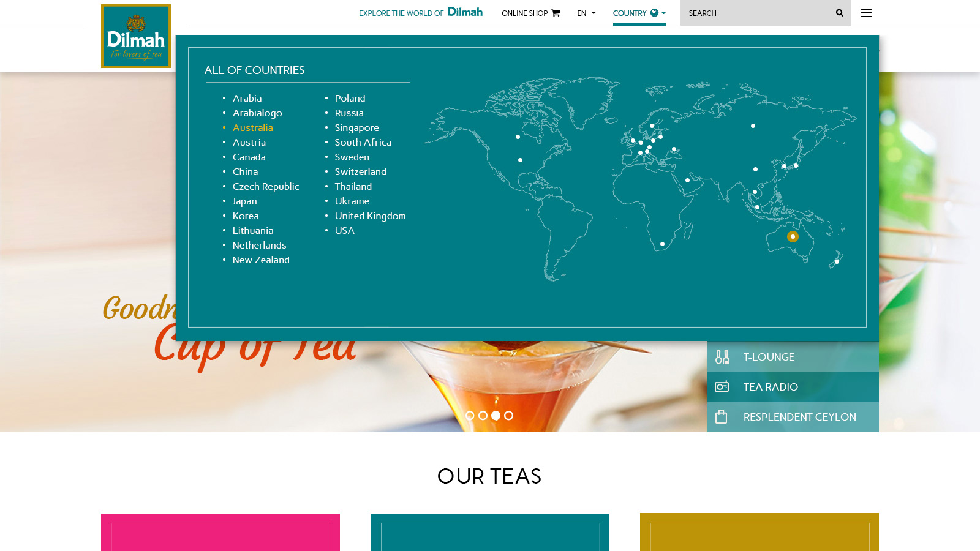Pick United Kingdom in the country list
980x551 pixels.
point(371,216)
